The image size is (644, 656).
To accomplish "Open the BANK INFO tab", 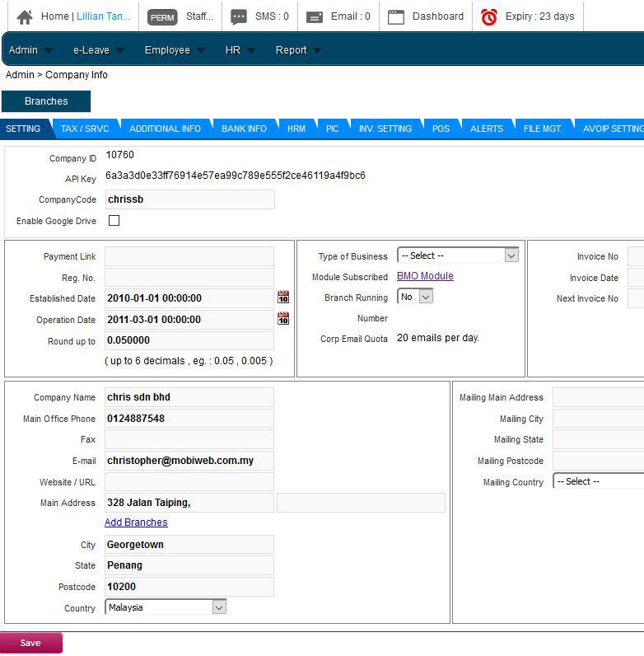I will [244, 129].
